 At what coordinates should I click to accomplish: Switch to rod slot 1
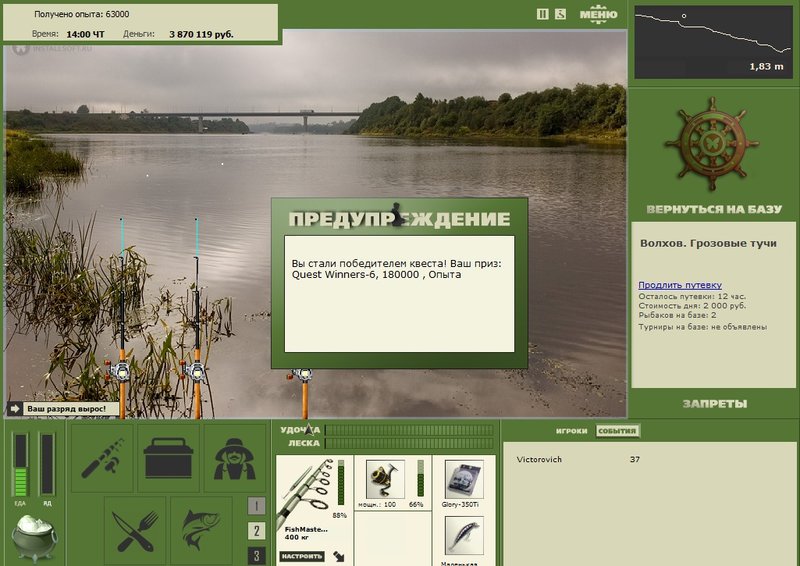tap(257, 506)
